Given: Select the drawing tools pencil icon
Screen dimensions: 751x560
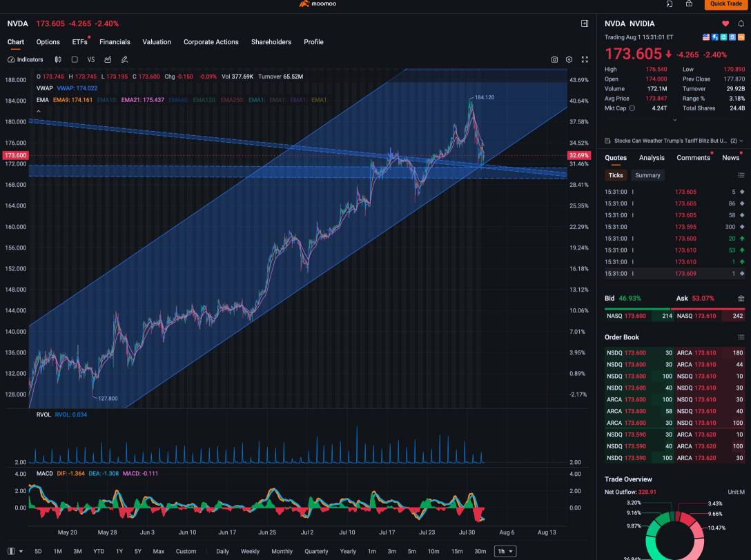Looking at the screenshot, I should tap(125, 59).
